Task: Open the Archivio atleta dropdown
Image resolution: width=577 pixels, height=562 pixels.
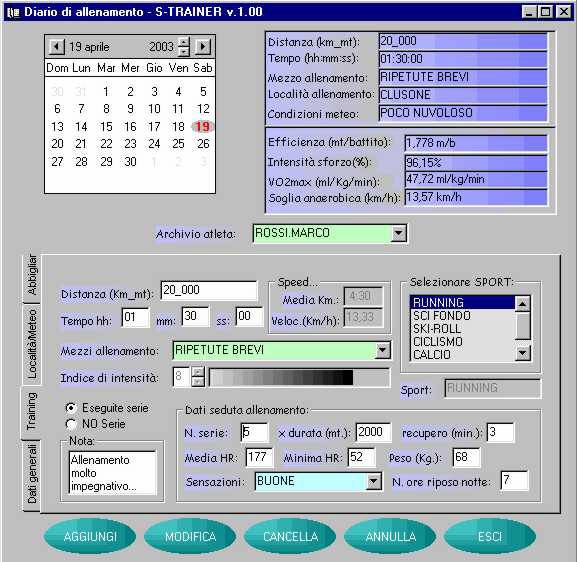Action: [398, 233]
